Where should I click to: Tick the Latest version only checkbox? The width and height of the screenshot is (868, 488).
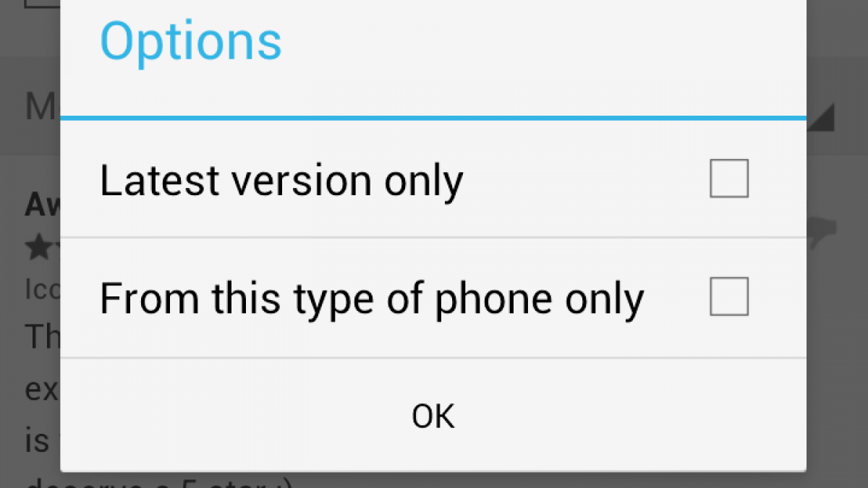pos(728,179)
